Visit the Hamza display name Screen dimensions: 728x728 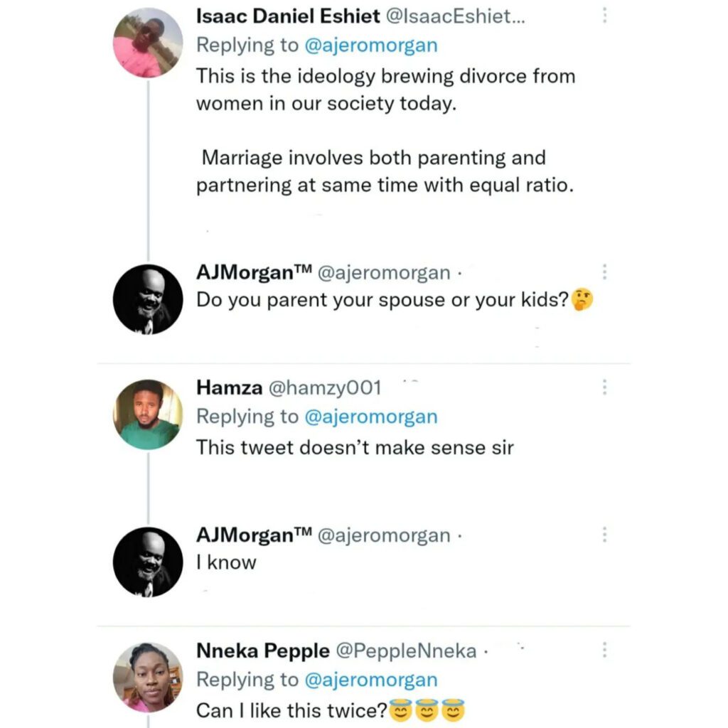(x=230, y=387)
